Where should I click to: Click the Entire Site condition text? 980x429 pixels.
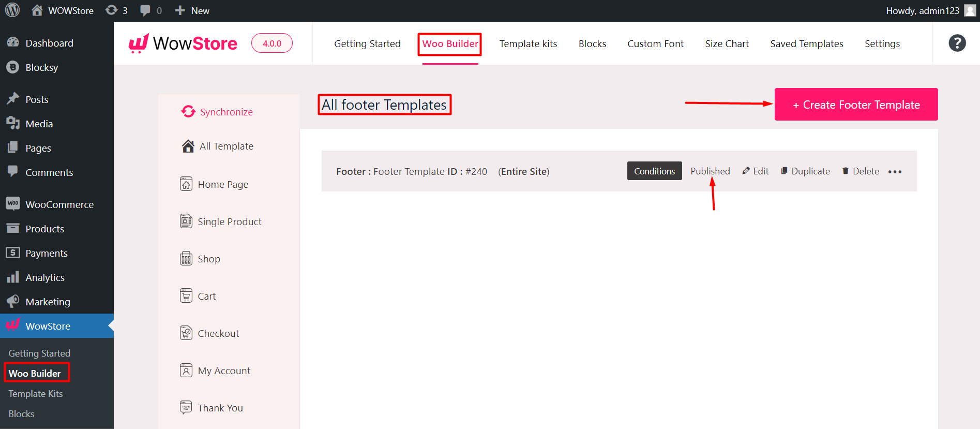click(x=524, y=171)
